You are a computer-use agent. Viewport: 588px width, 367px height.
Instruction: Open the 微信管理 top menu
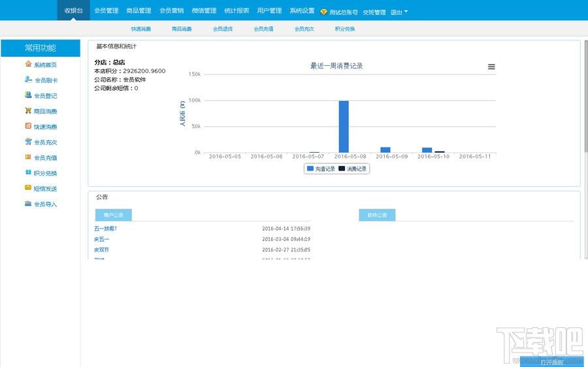(204, 10)
